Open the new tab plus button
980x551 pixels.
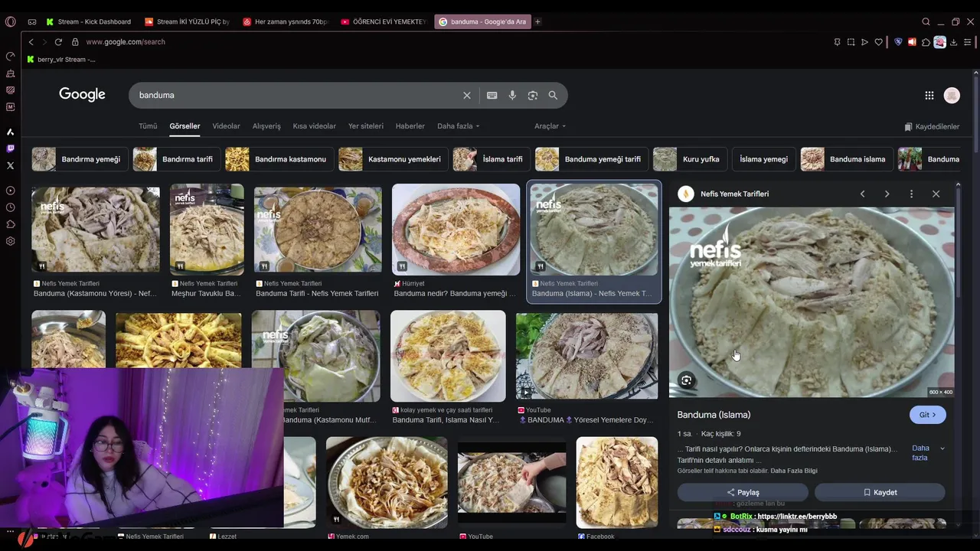[537, 21]
